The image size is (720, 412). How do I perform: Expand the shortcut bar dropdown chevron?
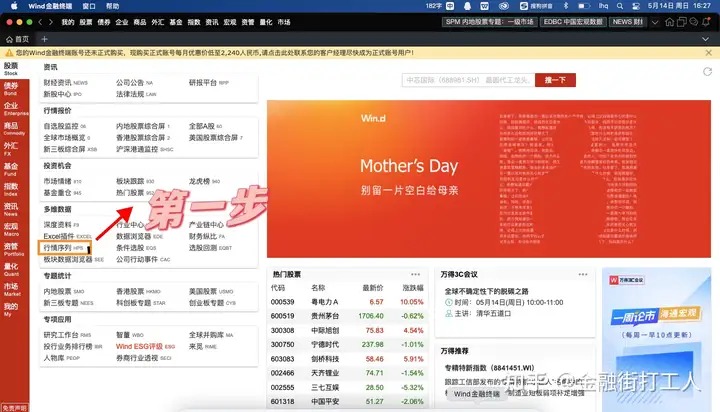tap(655, 22)
